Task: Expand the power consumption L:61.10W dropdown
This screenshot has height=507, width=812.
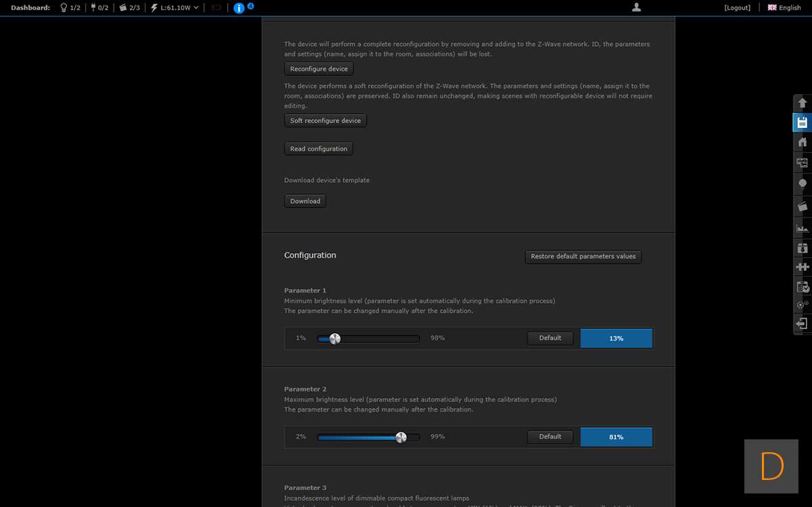Action: coord(175,7)
